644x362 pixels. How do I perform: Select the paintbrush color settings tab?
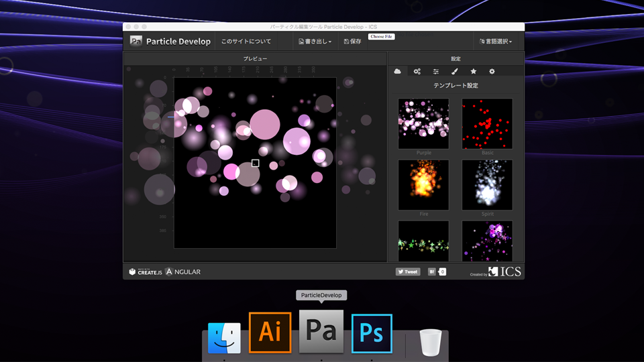(x=454, y=71)
